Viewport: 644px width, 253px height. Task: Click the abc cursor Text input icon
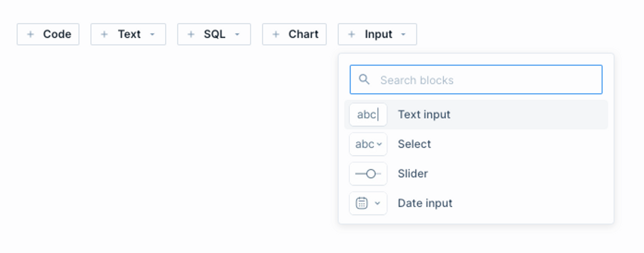click(368, 115)
